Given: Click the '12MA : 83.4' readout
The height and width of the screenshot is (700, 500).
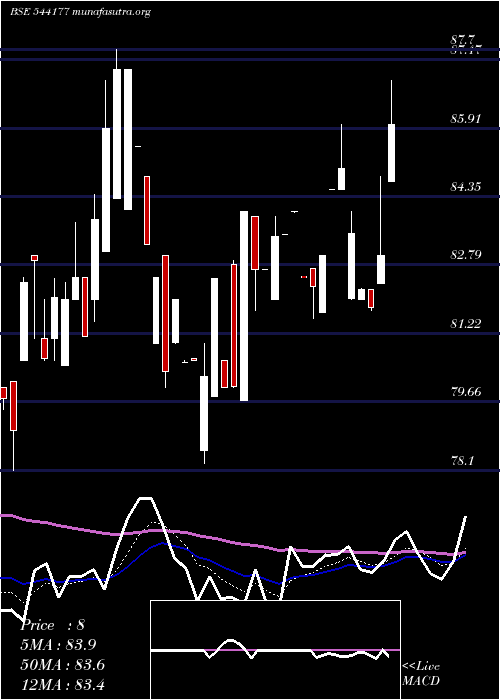Looking at the screenshot, I should pyautogui.click(x=63, y=684).
